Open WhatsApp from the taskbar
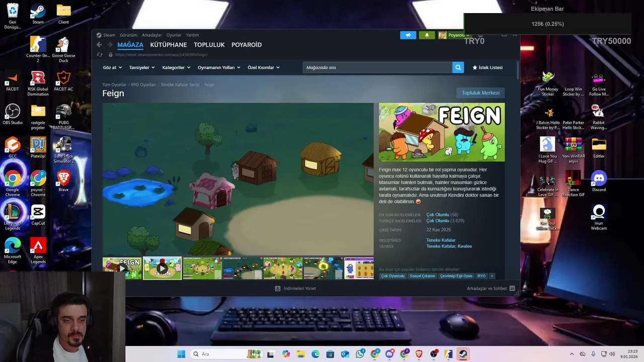The image size is (644, 362). tap(360, 354)
